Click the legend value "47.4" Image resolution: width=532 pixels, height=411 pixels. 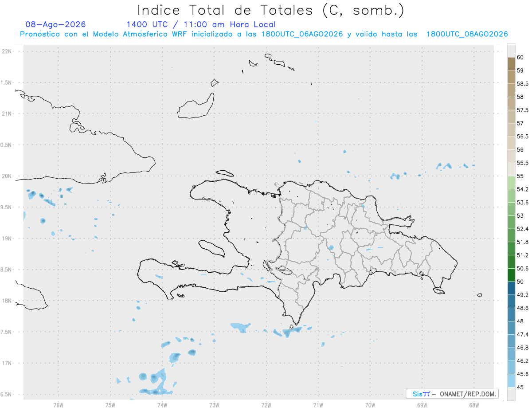pos(522,334)
